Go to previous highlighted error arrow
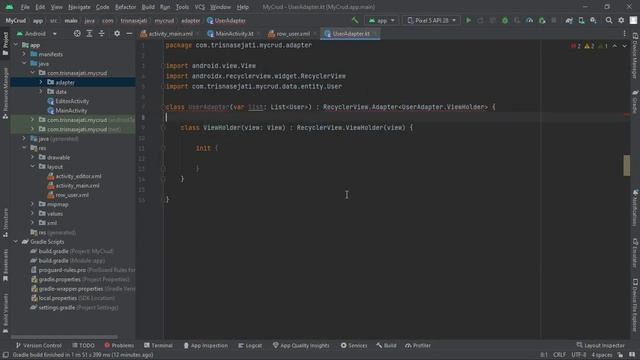This screenshot has height=360, width=640. click(x=615, y=46)
